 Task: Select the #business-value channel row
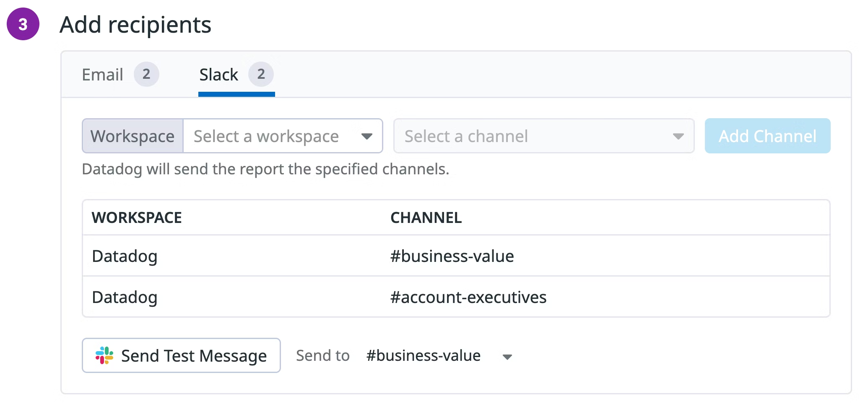tap(452, 256)
